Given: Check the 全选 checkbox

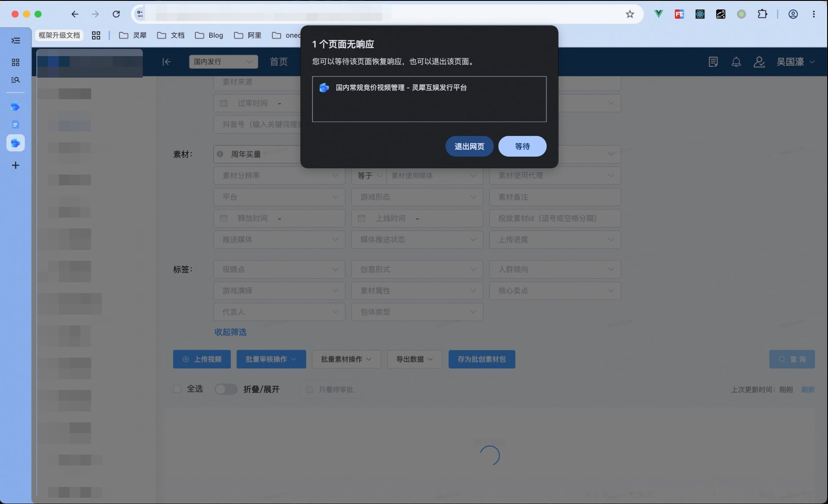Looking at the screenshot, I should [177, 389].
